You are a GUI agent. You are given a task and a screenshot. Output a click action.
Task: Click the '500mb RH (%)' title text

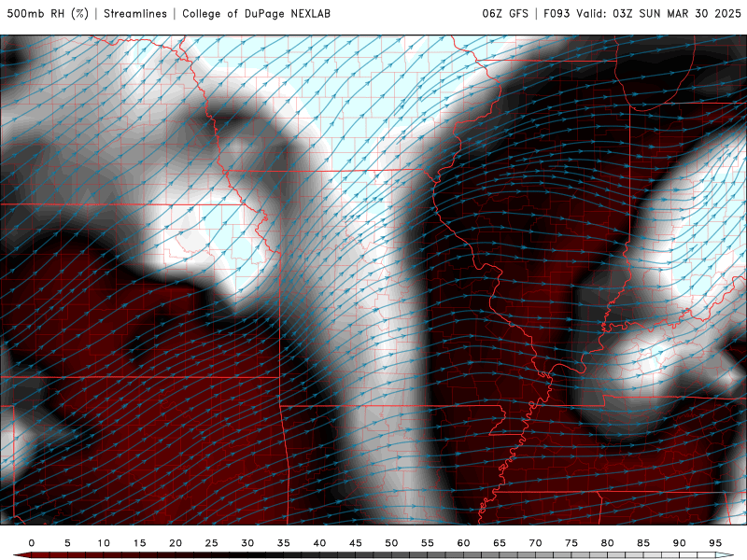48,14
